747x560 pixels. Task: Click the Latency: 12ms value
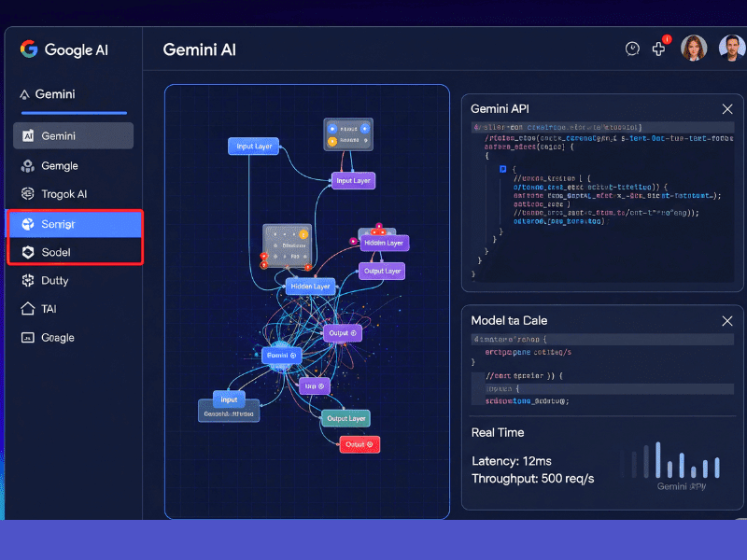point(512,461)
